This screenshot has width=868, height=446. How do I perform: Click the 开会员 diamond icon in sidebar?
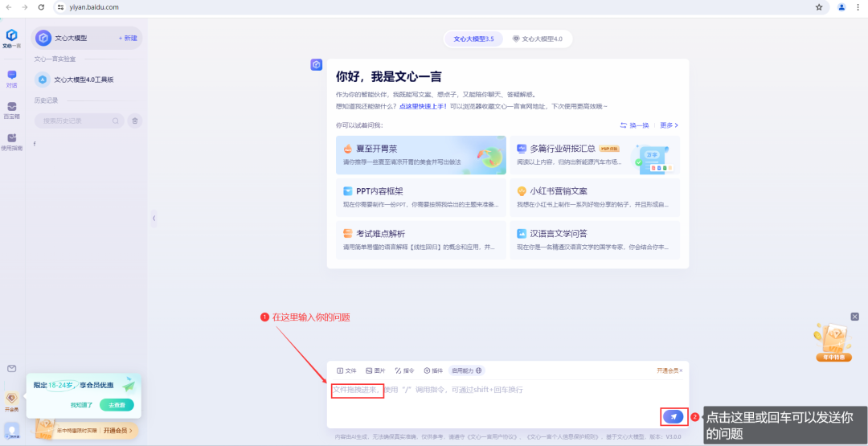point(11,403)
